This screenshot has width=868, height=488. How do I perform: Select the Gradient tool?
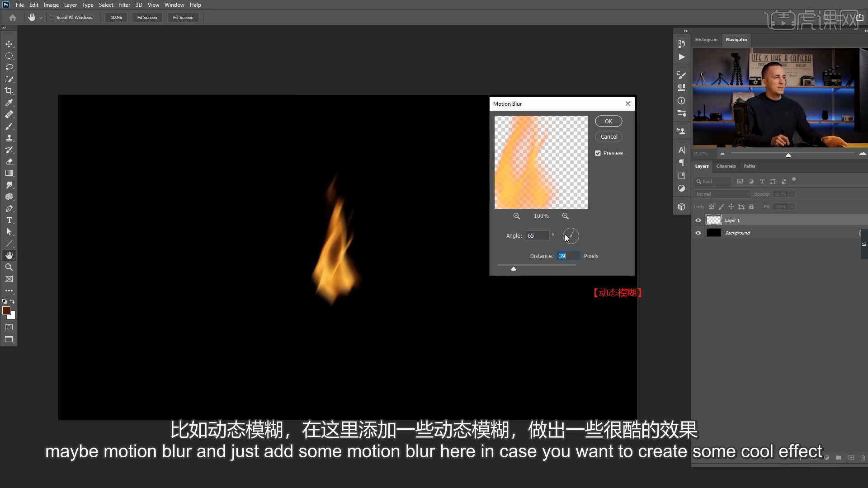[9, 174]
